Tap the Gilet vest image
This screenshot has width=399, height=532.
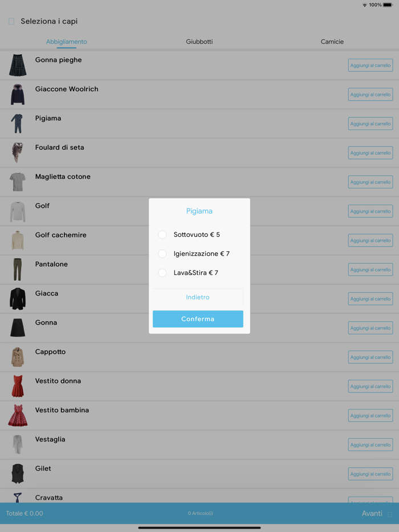18,474
